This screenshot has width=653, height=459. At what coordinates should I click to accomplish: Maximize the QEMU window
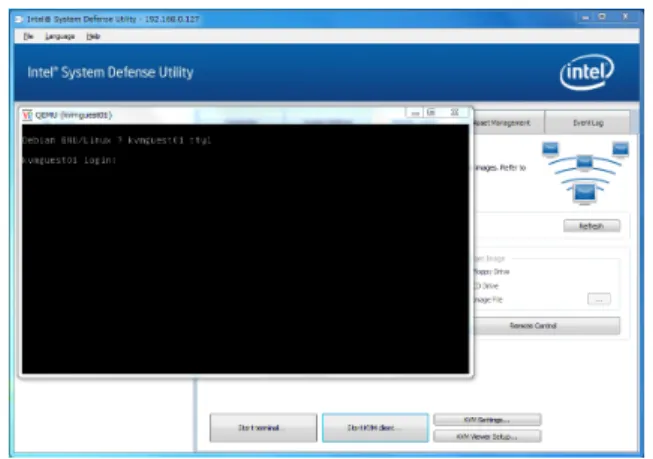click(431, 113)
